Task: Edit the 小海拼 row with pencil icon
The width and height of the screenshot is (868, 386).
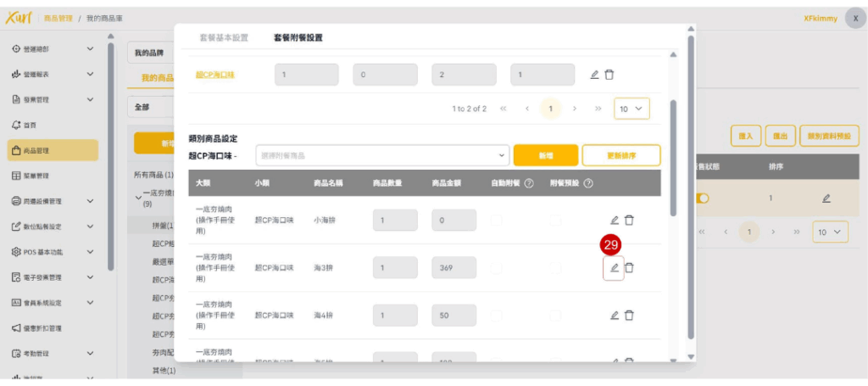Action: [615, 221]
